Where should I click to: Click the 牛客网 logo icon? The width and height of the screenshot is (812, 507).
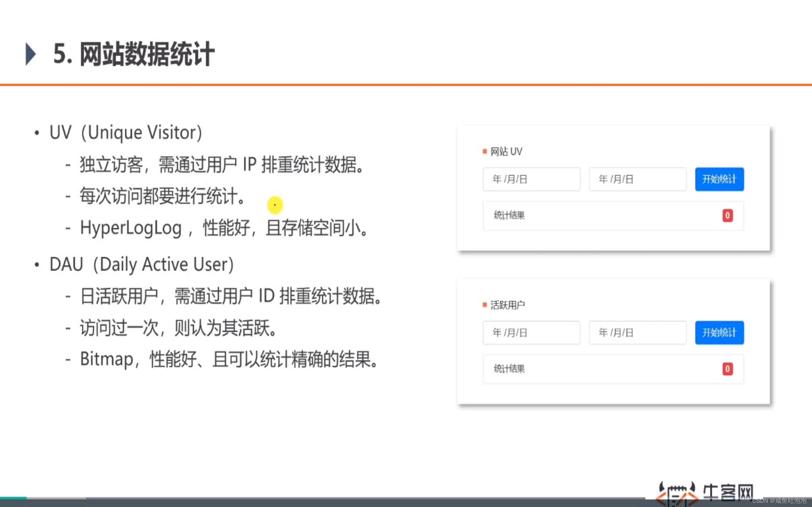(677, 493)
